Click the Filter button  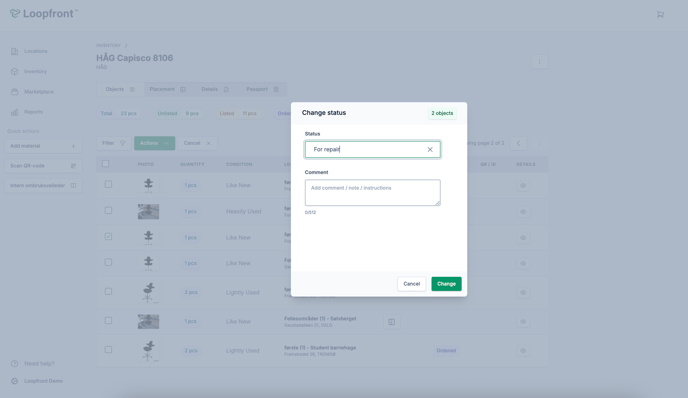(113, 143)
